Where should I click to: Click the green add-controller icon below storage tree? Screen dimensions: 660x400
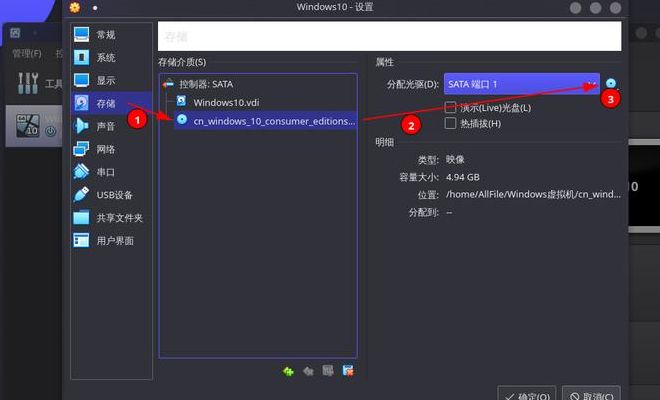(x=288, y=371)
